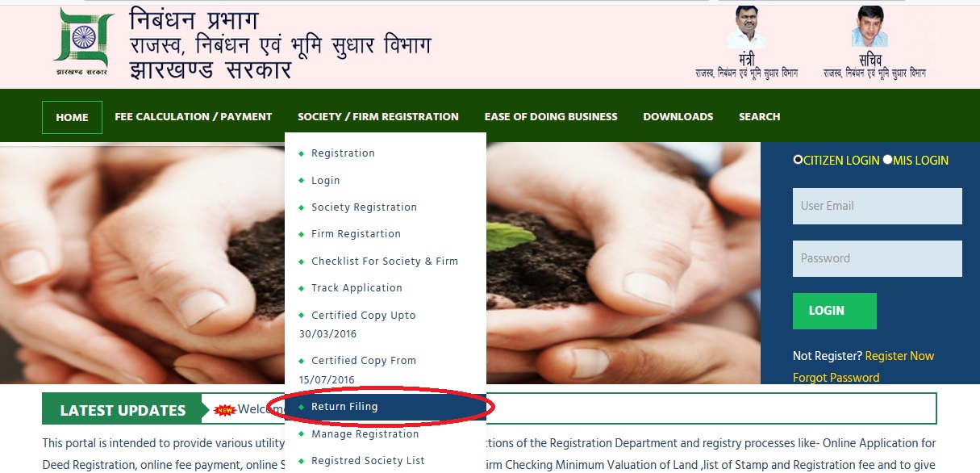This screenshot has width=980, height=473.
Task: Choose Return Filing from the dropdown
Action: point(344,407)
